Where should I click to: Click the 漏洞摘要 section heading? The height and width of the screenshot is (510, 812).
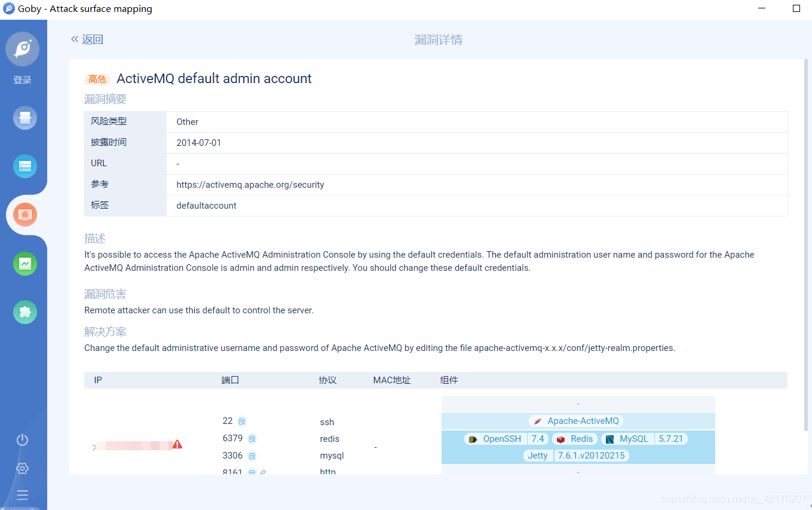[105, 99]
